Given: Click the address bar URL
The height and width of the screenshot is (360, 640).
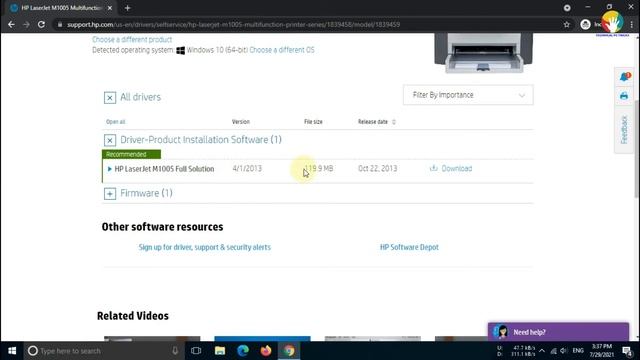Looking at the screenshot, I should (233, 24).
